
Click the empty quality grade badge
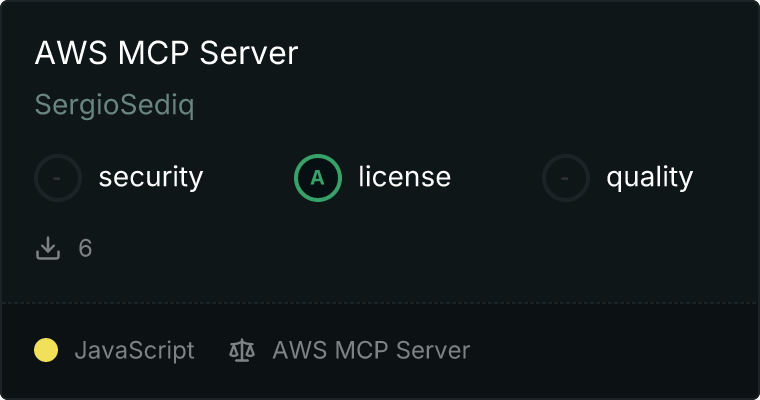(566, 178)
